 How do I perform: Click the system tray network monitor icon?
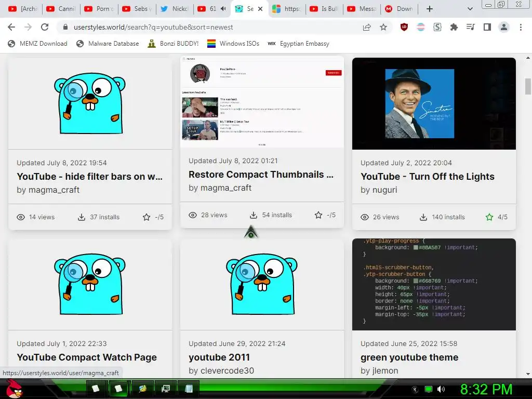(x=429, y=389)
